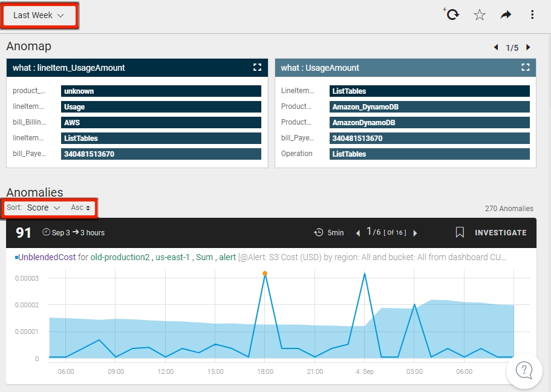Bookmark the anomaly with score 91
The image size is (551, 392).
click(x=460, y=232)
